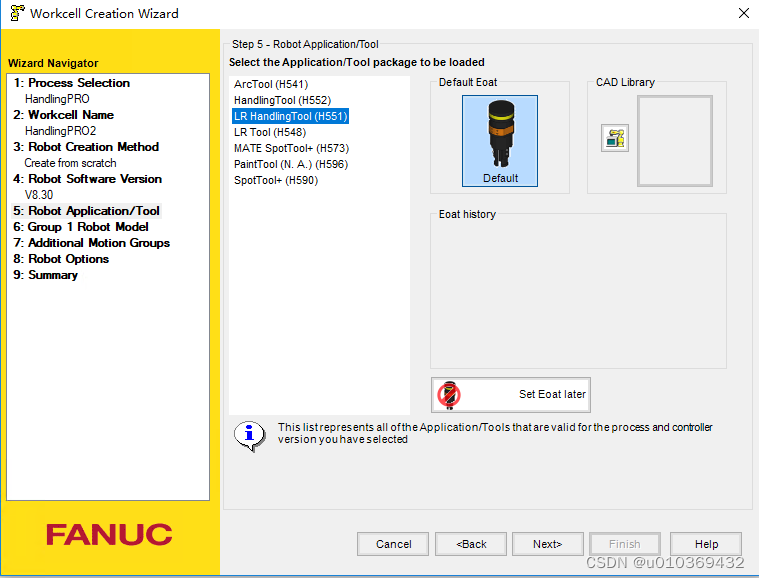Open the CAD Library browser icon
This screenshot has width=759, height=578.
tap(615, 138)
